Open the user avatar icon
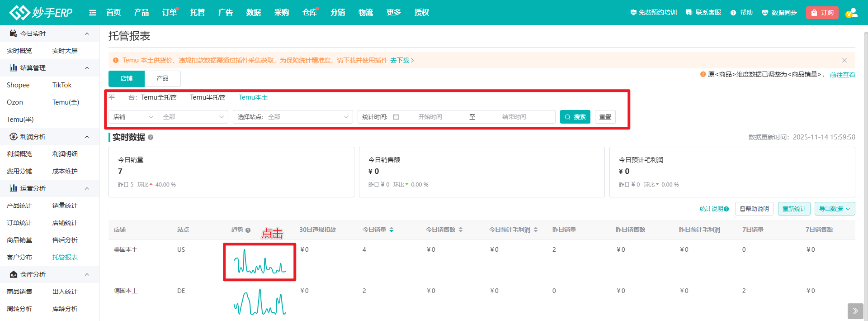 852,13
